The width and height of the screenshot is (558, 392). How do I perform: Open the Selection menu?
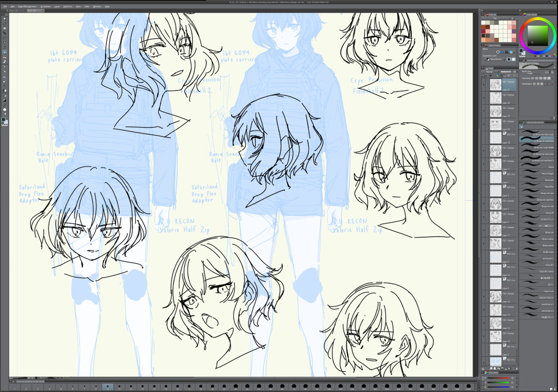pyautogui.click(x=68, y=7)
